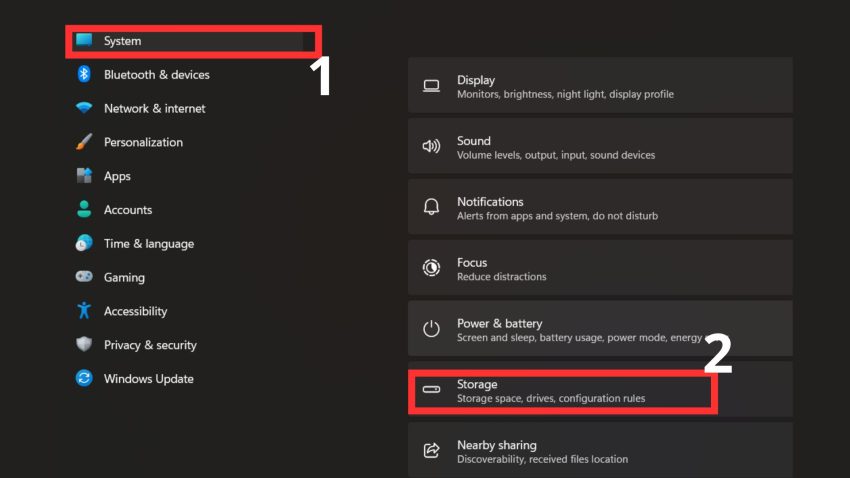Click 'Storage space, drives, configuration rules' text
Viewport: 850px width, 478px height.
(x=551, y=398)
